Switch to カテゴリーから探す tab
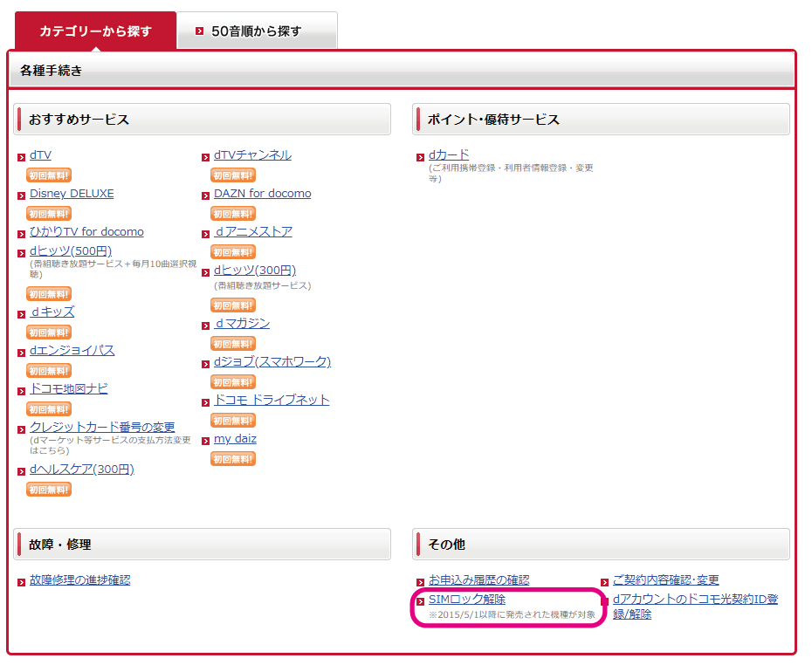 (95, 31)
